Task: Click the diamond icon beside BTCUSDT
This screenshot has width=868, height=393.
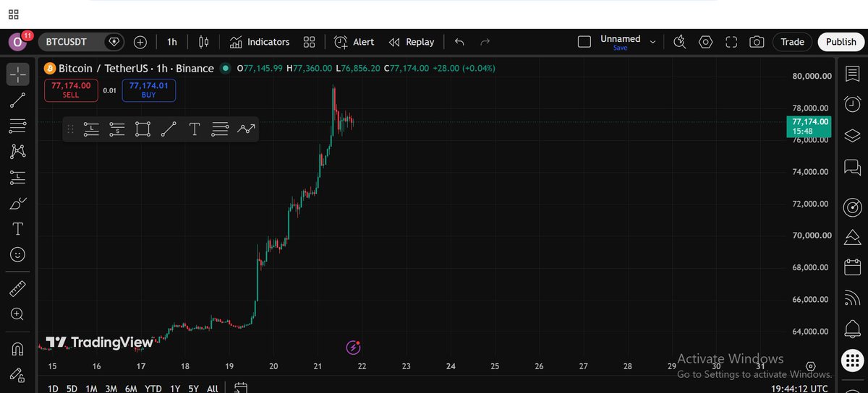Action: point(114,42)
